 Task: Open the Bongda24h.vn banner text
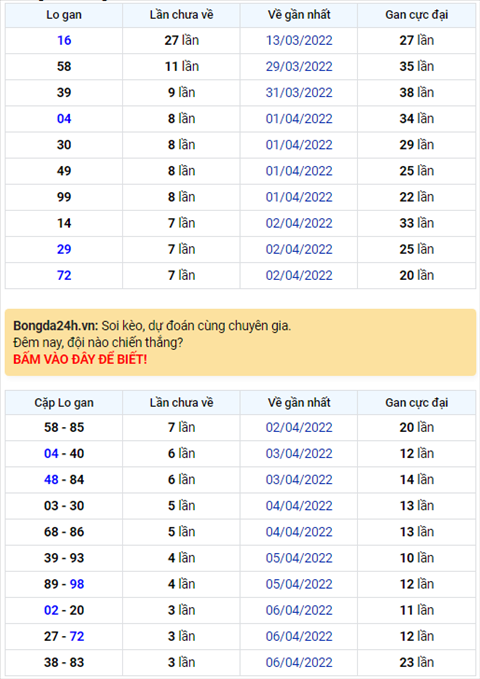(152, 326)
